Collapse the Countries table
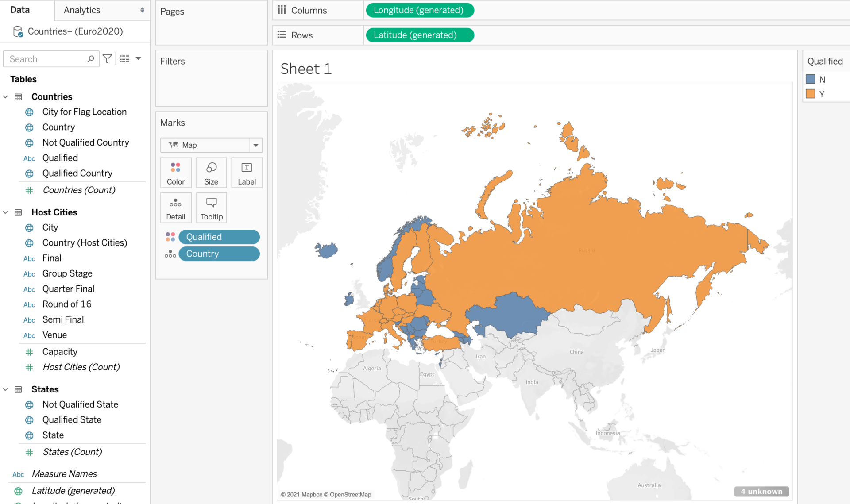 [5, 96]
